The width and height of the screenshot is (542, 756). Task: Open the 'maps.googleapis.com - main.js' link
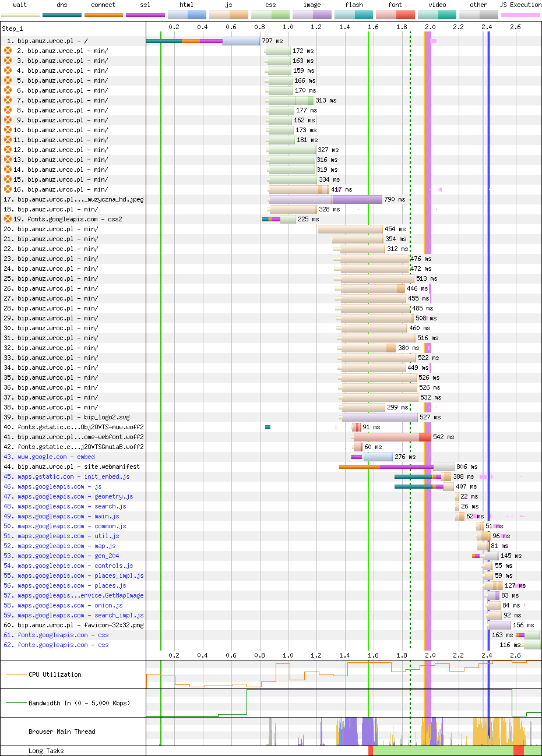pos(61,516)
